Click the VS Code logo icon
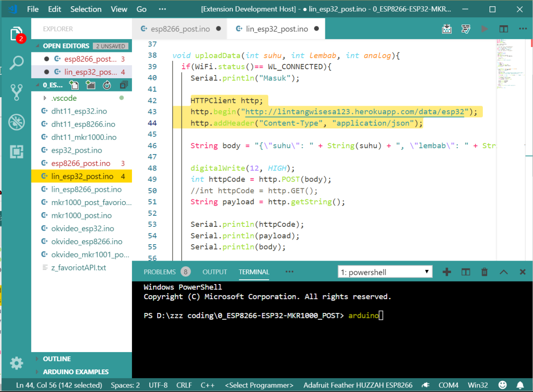The image size is (533, 392). tap(12, 9)
